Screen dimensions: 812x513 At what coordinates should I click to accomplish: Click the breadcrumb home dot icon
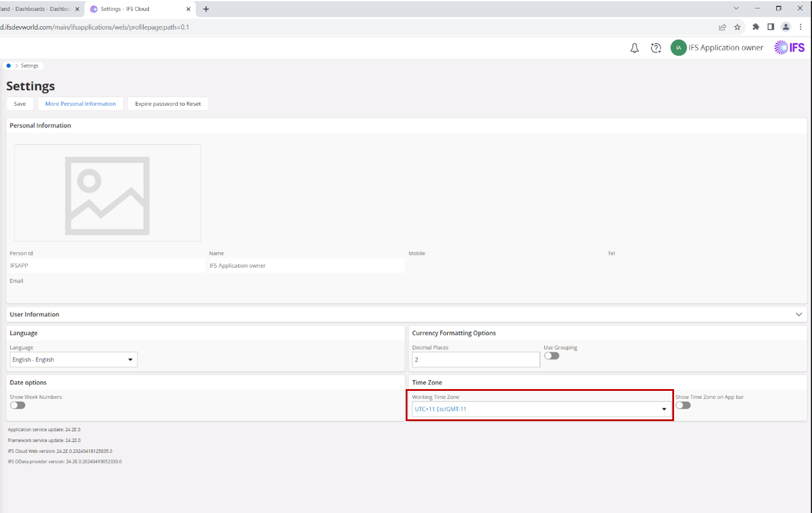click(8, 66)
